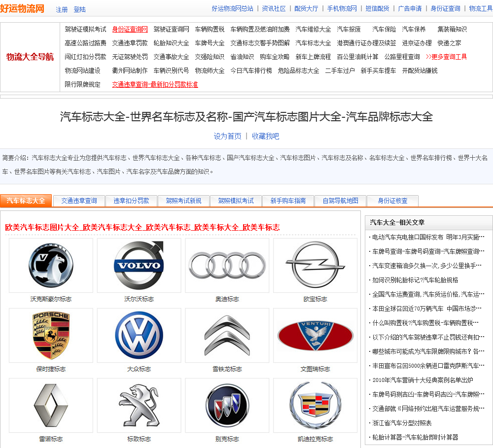Open 好运物流网总站 in top menu
Viewport: 493px width, 448px height.
coord(232,8)
